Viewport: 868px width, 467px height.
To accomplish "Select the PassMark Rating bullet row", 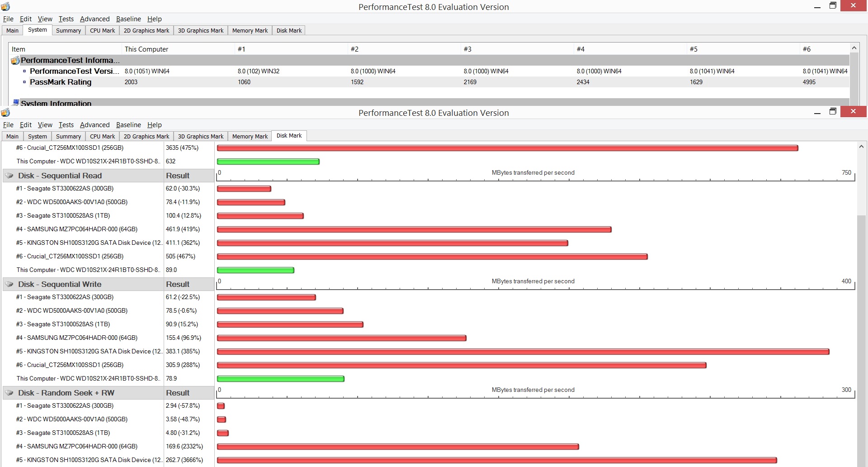I will click(x=429, y=82).
